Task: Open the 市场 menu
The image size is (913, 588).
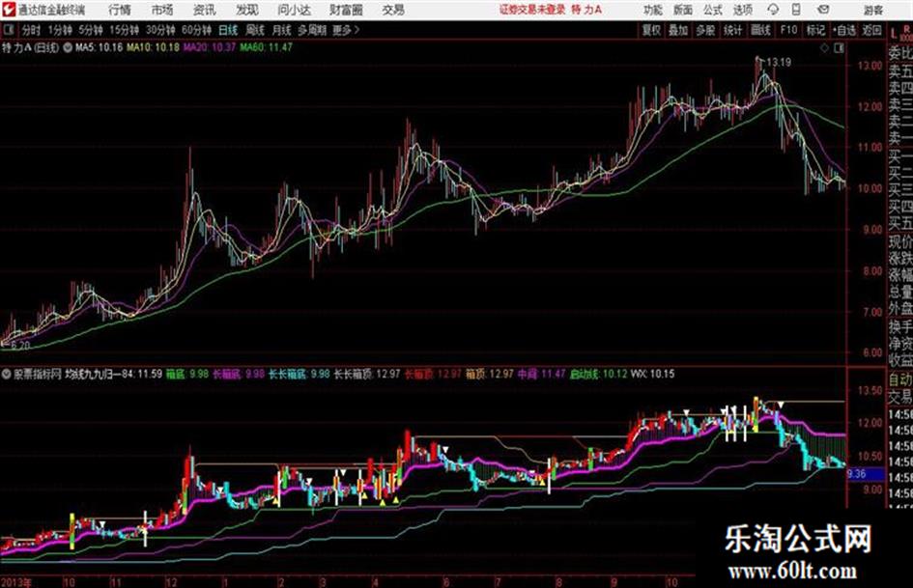Action: (x=162, y=10)
